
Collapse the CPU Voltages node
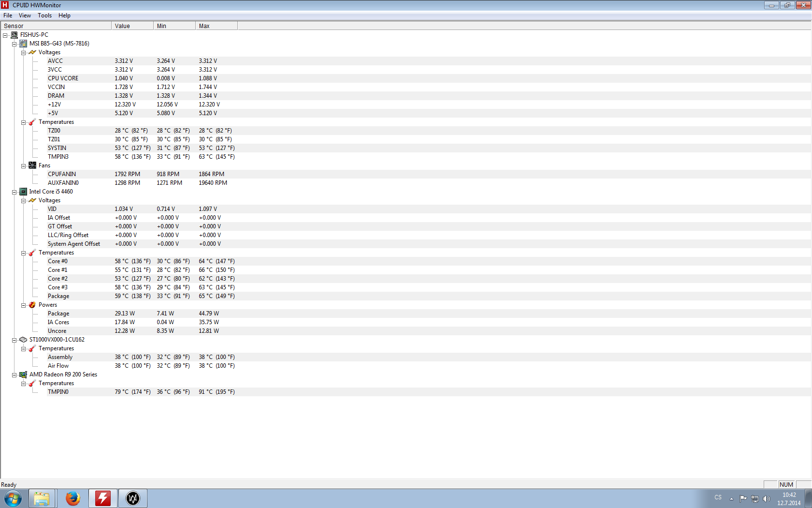coord(23,201)
